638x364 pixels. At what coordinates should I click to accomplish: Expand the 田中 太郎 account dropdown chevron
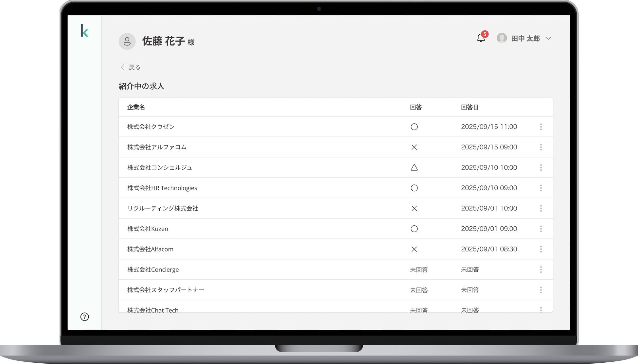549,38
